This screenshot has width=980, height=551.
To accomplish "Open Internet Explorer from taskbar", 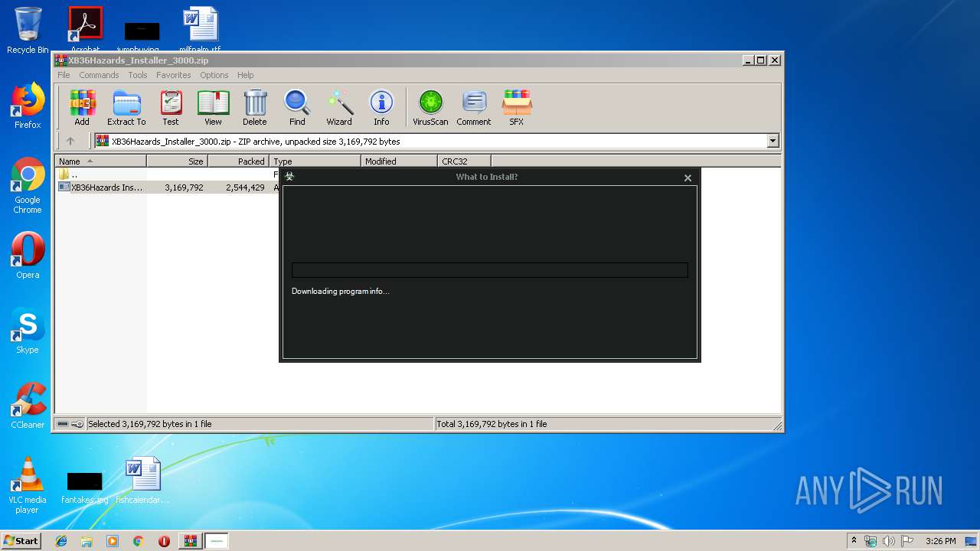I will (x=61, y=541).
